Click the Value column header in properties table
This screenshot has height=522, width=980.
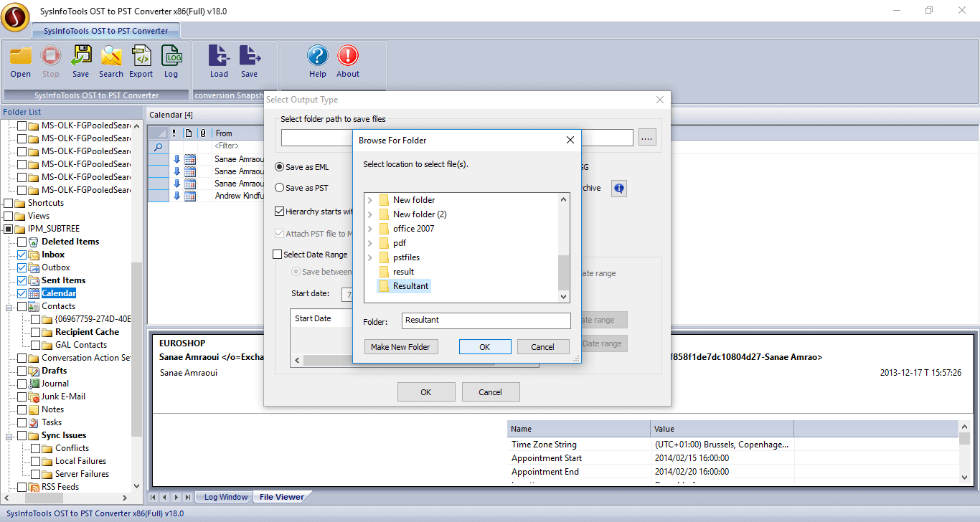tap(722, 429)
